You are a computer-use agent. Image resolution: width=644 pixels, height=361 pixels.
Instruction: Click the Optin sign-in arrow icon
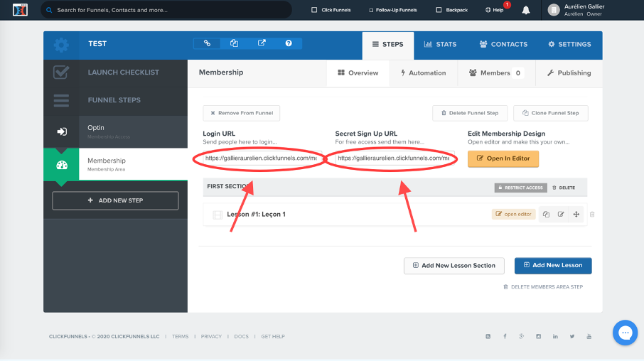(x=62, y=131)
